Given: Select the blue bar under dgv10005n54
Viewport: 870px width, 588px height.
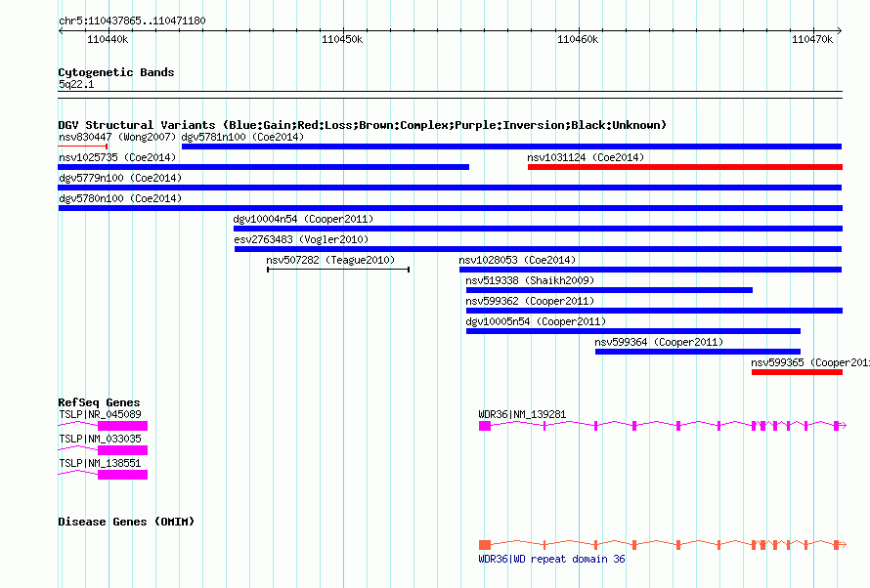Looking at the screenshot, I should tap(633, 331).
